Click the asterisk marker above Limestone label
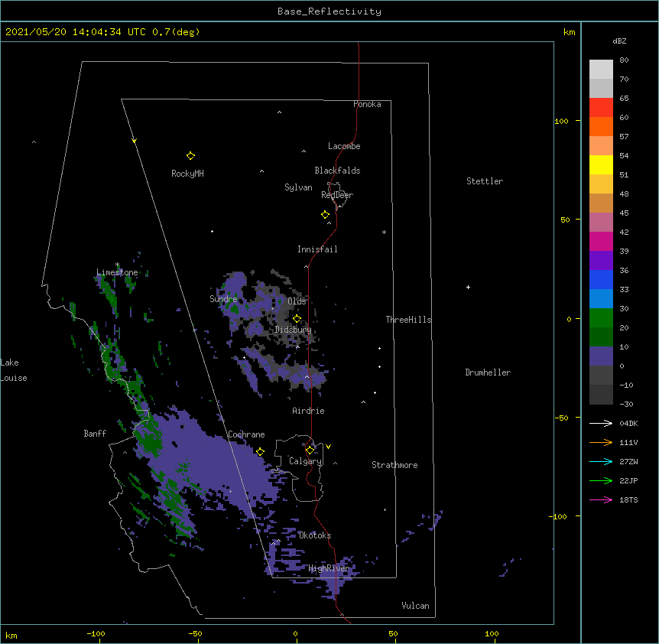 [117, 265]
